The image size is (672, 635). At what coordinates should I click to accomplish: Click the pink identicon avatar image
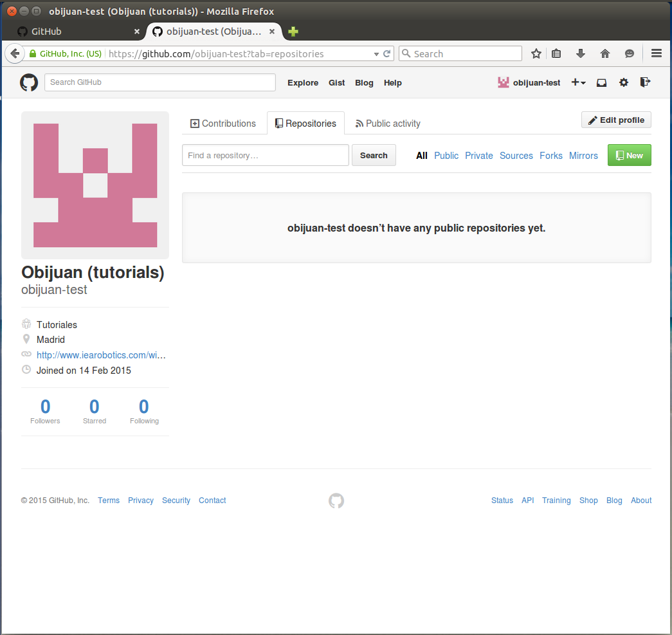pos(95,185)
